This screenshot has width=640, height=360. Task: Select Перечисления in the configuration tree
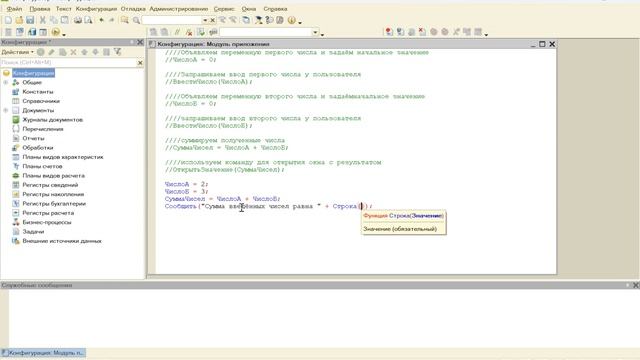point(43,129)
